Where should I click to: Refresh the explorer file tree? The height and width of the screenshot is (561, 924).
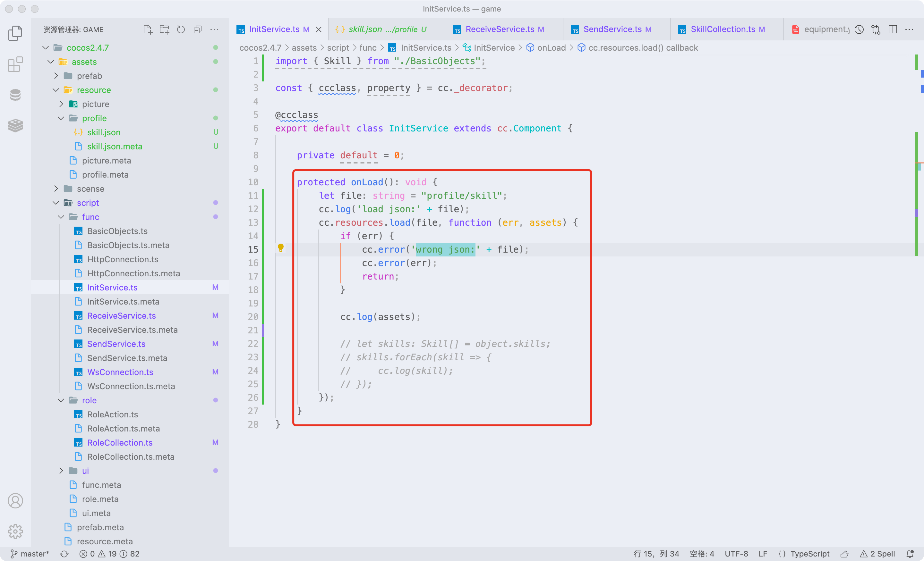point(181,29)
